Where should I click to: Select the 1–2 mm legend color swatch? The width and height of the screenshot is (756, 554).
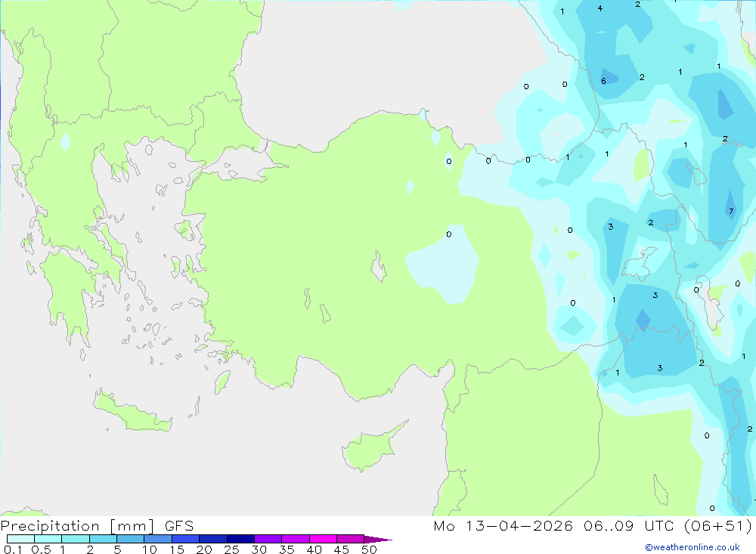(x=75, y=539)
